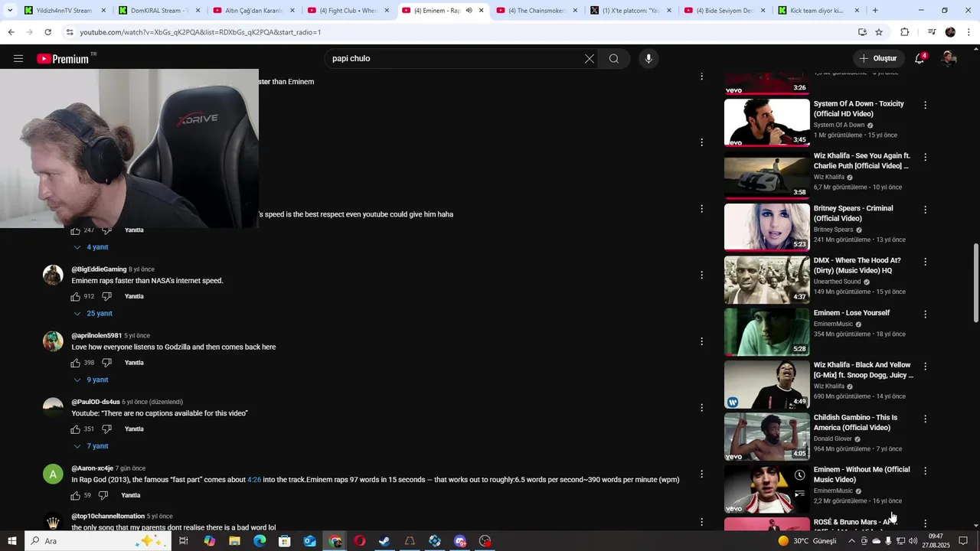Mute the Eminem tab audio icon
Screen dimensions: 980x551
click(469, 11)
